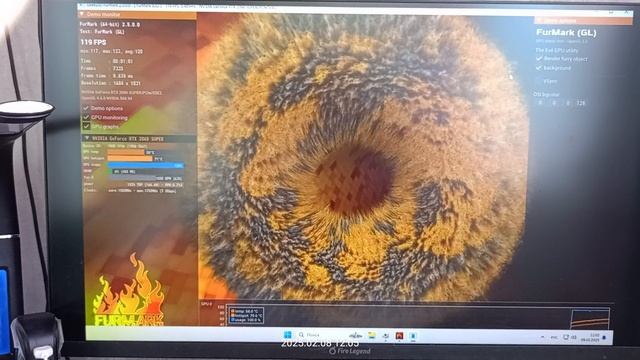
Task: Uncheck the Demo options checkbox
Action: 86,108
